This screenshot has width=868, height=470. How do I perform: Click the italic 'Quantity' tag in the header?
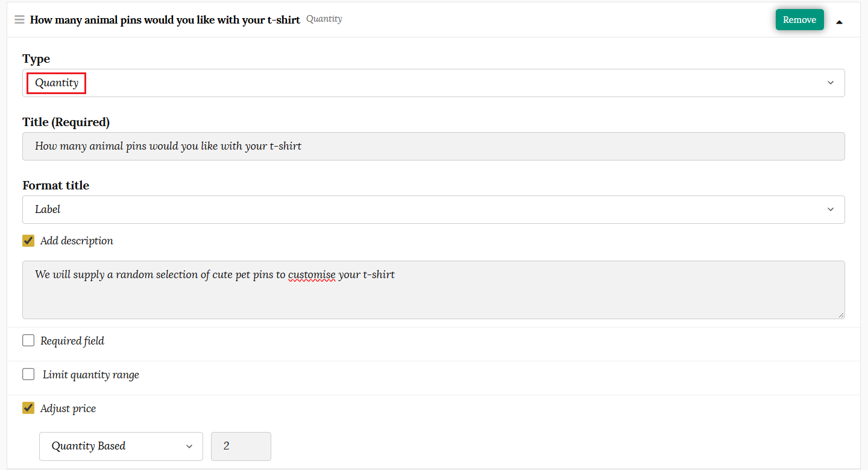point(324,19)
